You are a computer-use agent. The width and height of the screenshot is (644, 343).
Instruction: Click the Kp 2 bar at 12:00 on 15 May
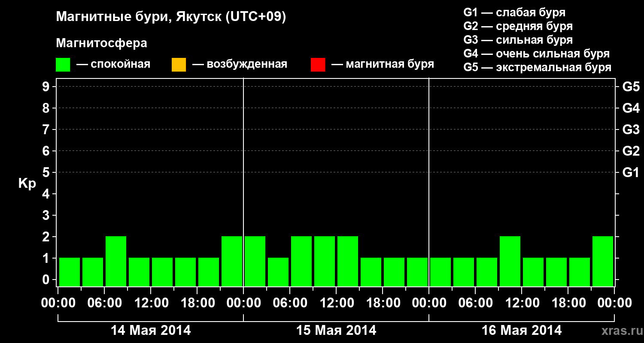348,261
